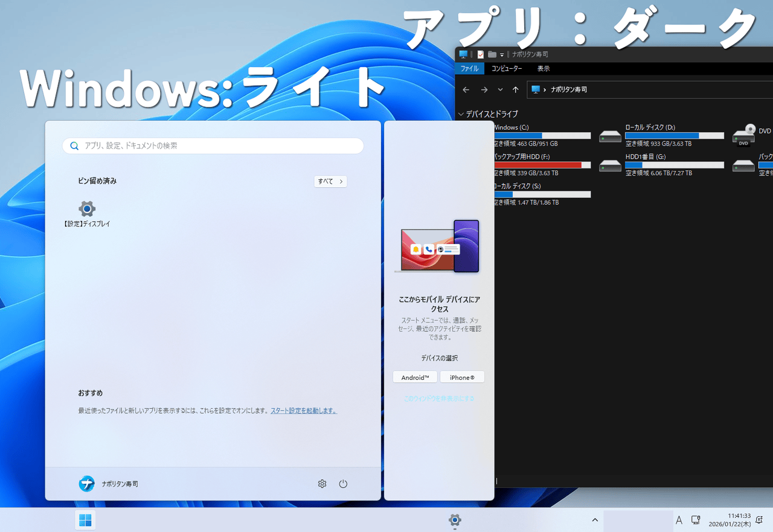Screen dimensions: 773x532
Task: Show hidden system tray icons chevron
Action: point(595,520)
